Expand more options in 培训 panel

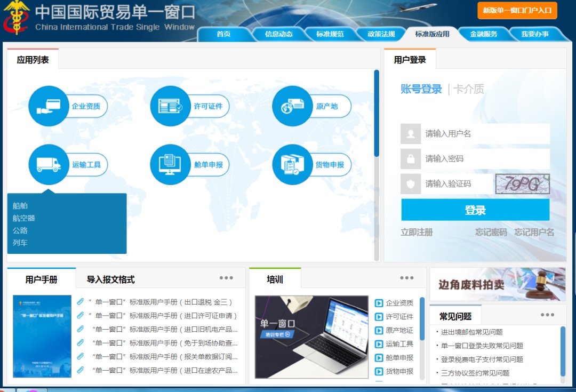[406, 278]
